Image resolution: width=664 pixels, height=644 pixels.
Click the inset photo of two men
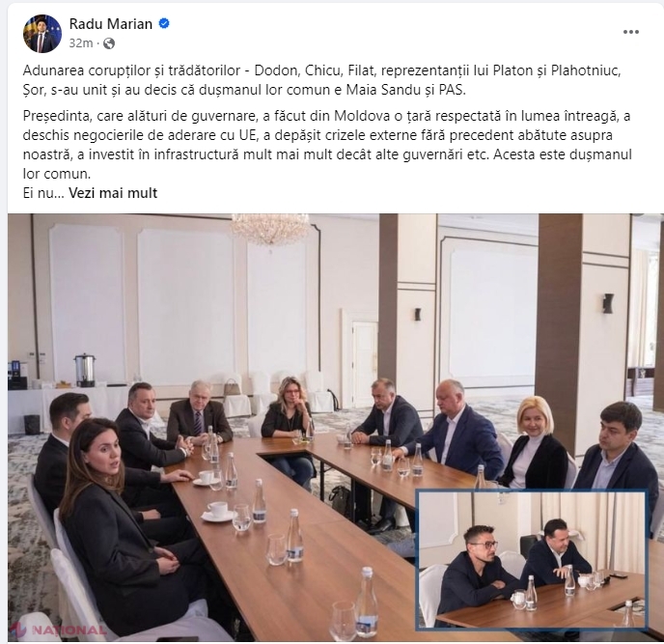click(x=532, y=558)
